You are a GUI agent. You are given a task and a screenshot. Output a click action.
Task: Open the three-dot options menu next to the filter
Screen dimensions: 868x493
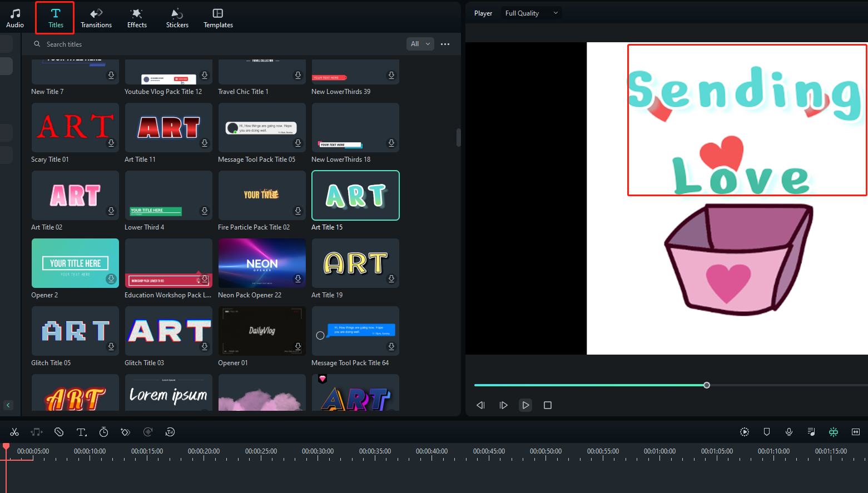tap(445, 43)
